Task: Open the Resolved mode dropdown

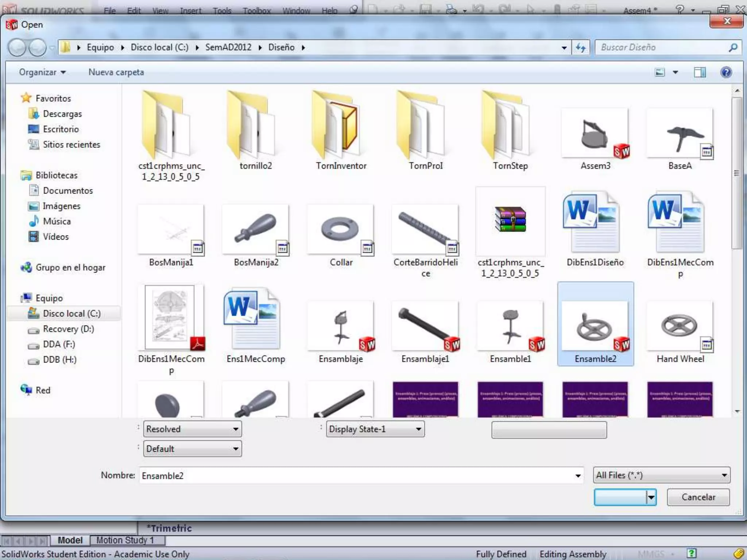Action: (x=192, y=429)
